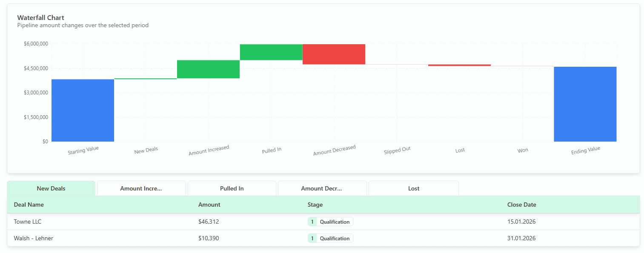Click the Ending Value blue bar
The image size is (644, 253).
[585, 104]
